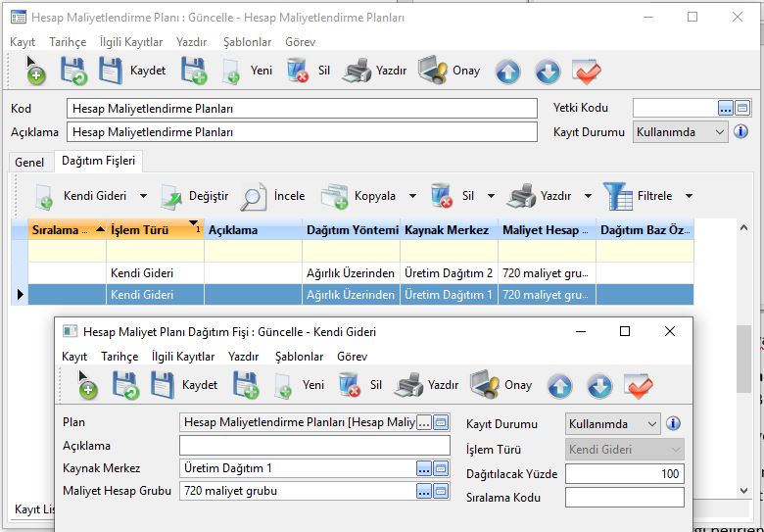
Task: Expand the Kendi Gideri dropdown arrow
Action: coord(143,196)
